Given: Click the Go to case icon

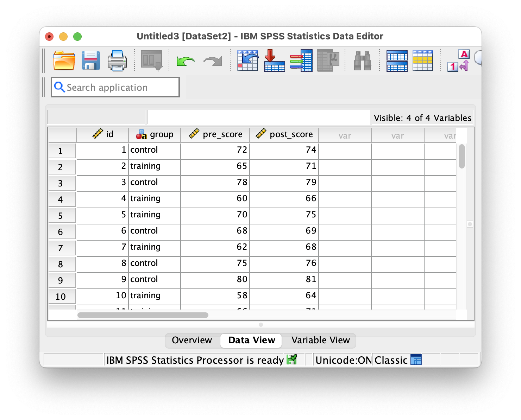Looking at the screenshot, I should (247, 61).
